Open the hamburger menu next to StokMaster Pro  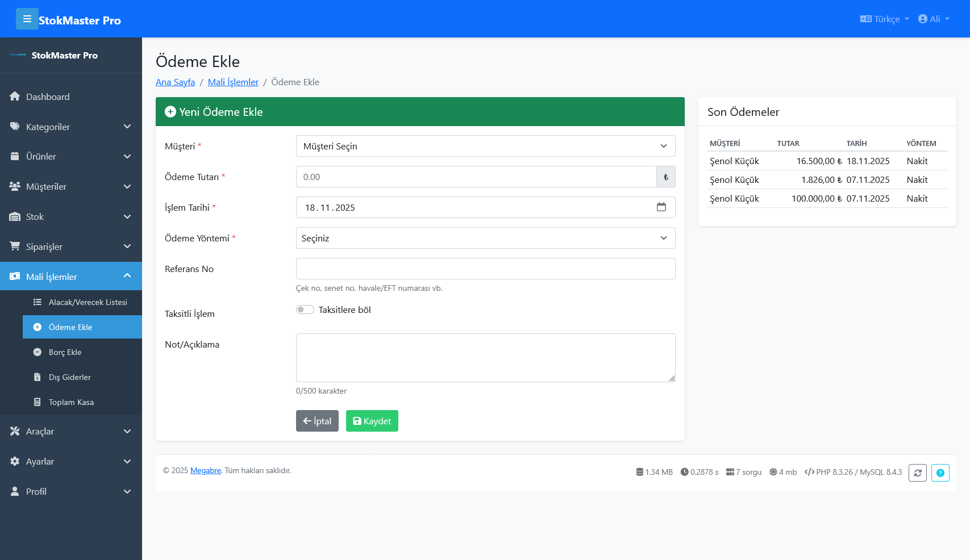[x=27, y=19]
